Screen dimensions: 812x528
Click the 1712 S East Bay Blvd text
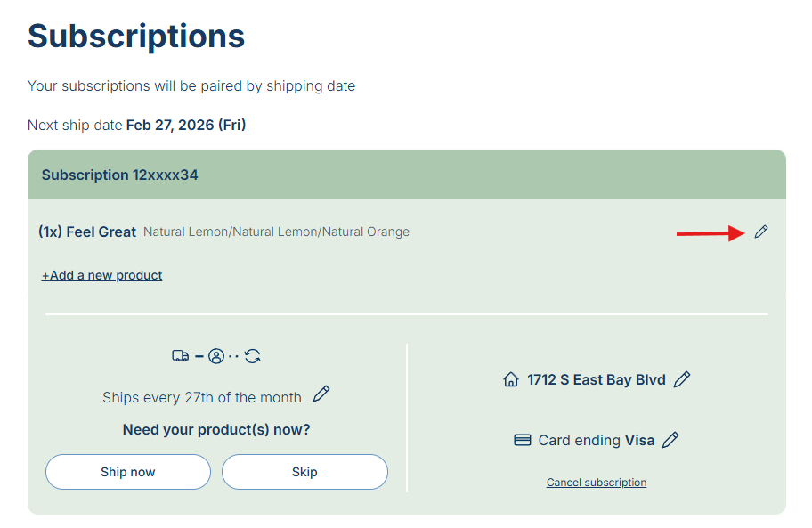point(597,379)
